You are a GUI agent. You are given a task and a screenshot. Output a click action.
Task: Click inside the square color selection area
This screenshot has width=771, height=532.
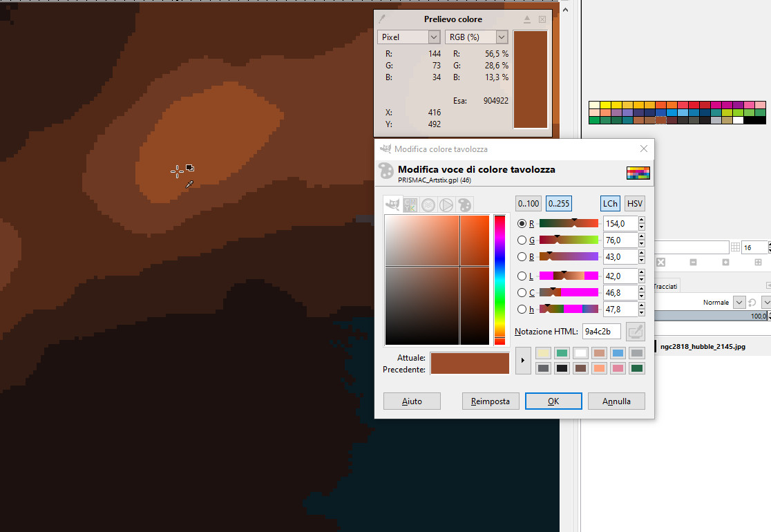[437, 280]
